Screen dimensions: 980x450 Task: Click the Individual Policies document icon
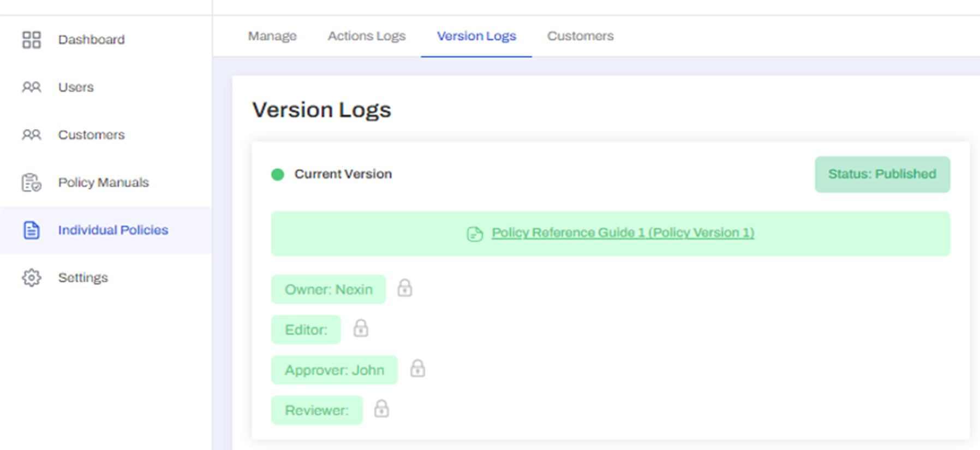pos(31,230)
